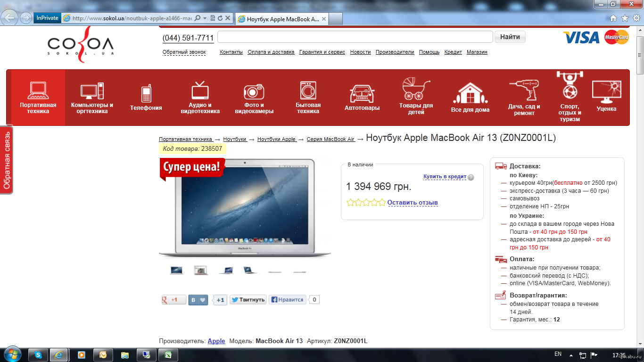644x362 pixels.
Task: Open the Новости menu link
Action: (360, 52)
